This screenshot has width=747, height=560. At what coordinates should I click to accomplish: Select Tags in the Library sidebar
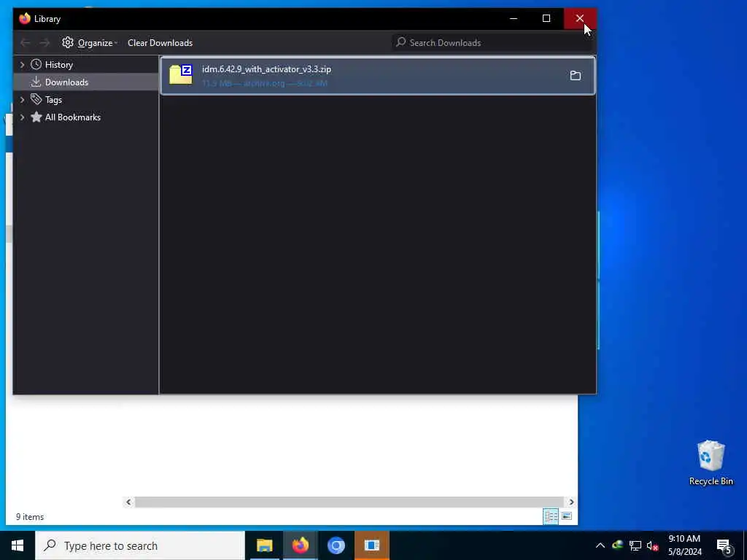[x=53, y=99]
